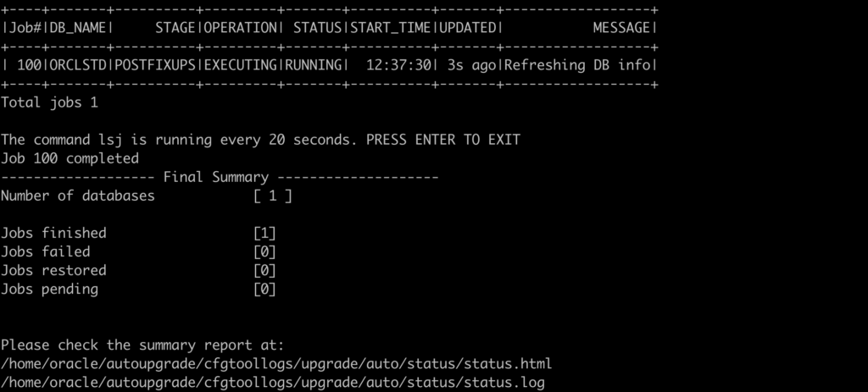The width and height of the screenshot is (868, 392).
Task: Click the OPERATION column header
Action: (241, 28)
